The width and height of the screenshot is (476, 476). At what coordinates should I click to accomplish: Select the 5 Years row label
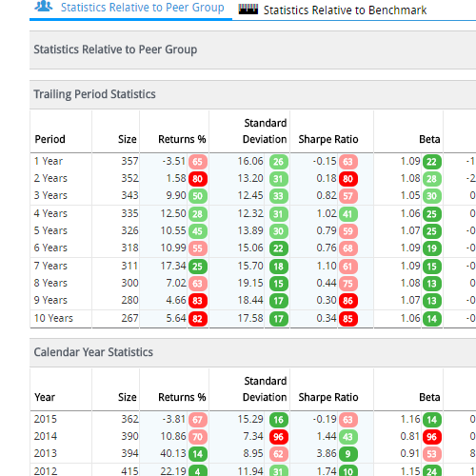click(50, 230)
